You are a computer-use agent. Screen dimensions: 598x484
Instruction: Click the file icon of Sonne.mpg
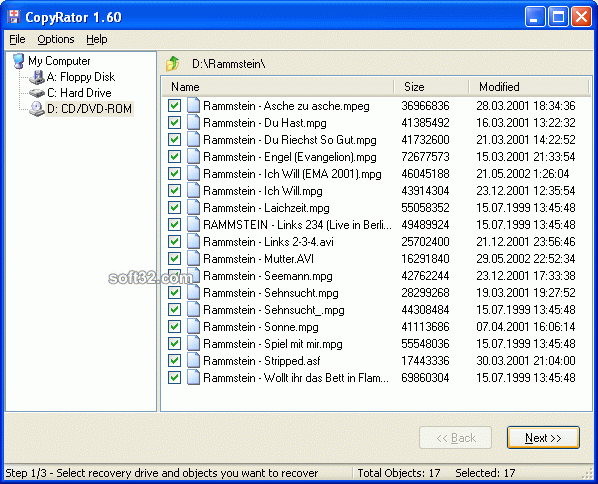click(193, 326)
